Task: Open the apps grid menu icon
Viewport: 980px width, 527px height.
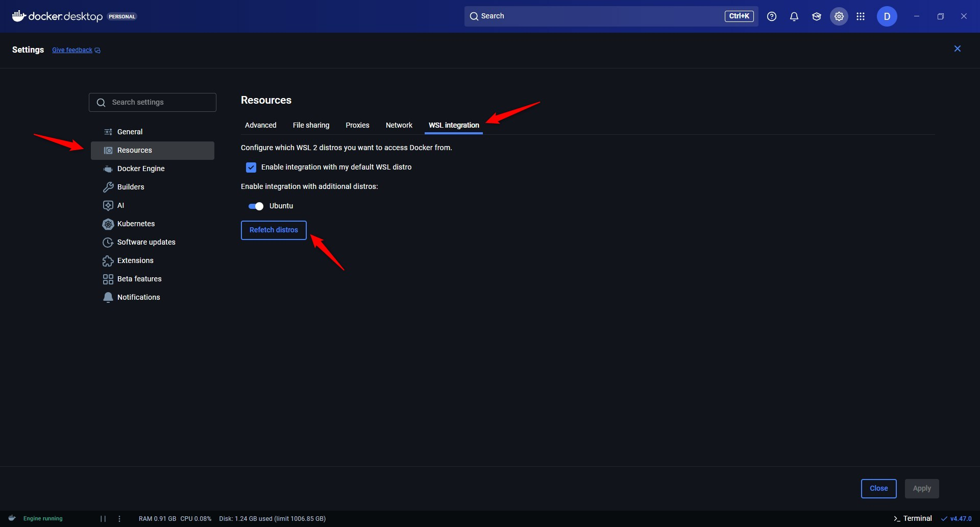Action: tap(861, 16)
